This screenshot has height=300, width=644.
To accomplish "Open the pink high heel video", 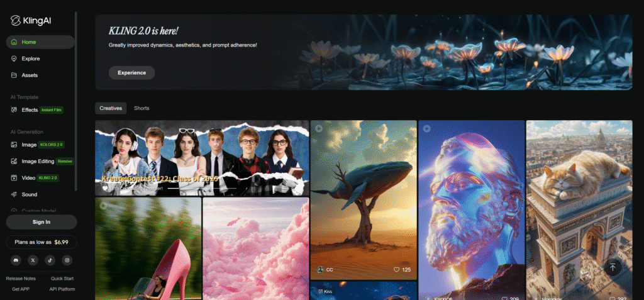I will pyautogui.click(x=148, y=248).
